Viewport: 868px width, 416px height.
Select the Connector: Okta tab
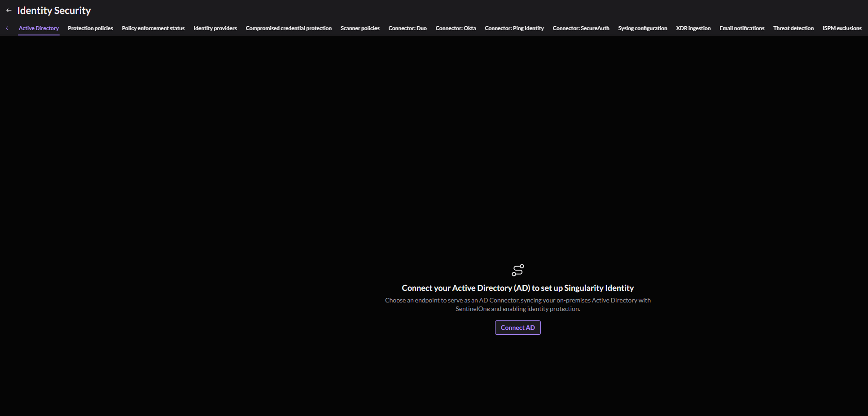[456, 28]
